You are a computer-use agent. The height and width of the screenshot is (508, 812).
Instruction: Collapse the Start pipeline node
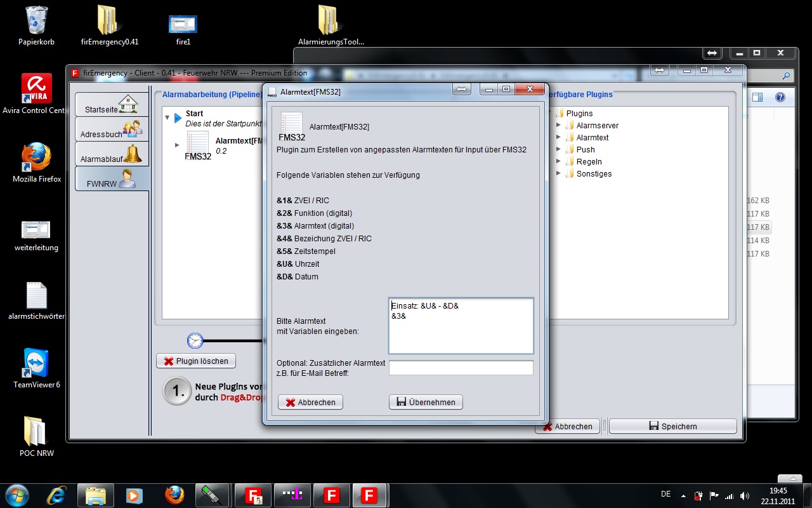(167, 117)
